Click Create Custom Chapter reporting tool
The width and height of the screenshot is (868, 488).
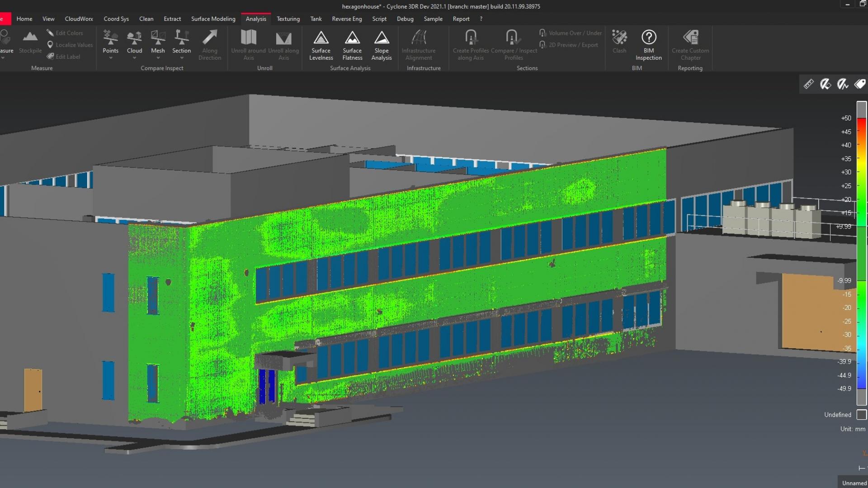coord(690,45)
